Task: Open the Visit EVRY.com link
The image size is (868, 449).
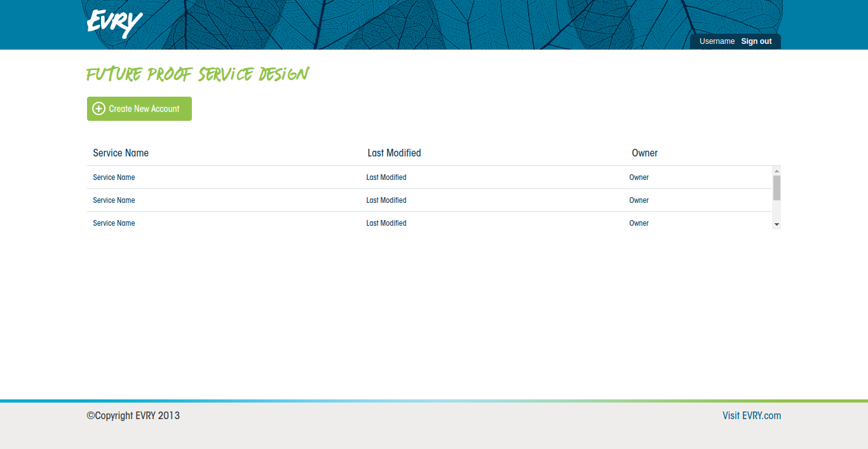Action: coord(752,415)
